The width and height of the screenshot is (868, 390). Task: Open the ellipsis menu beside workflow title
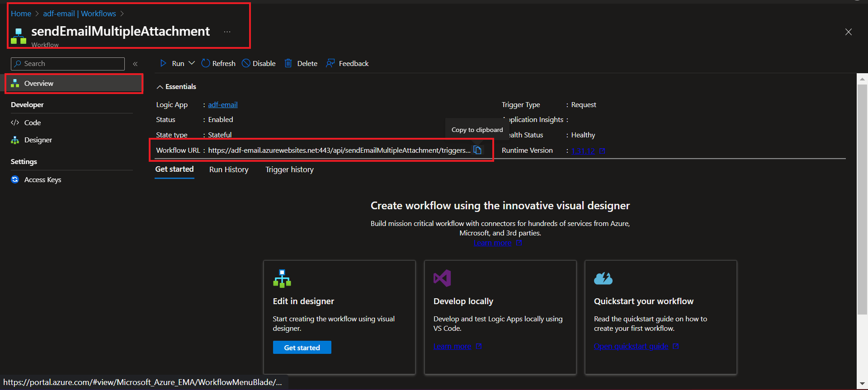pyautogui.click(x=227, y=32)
